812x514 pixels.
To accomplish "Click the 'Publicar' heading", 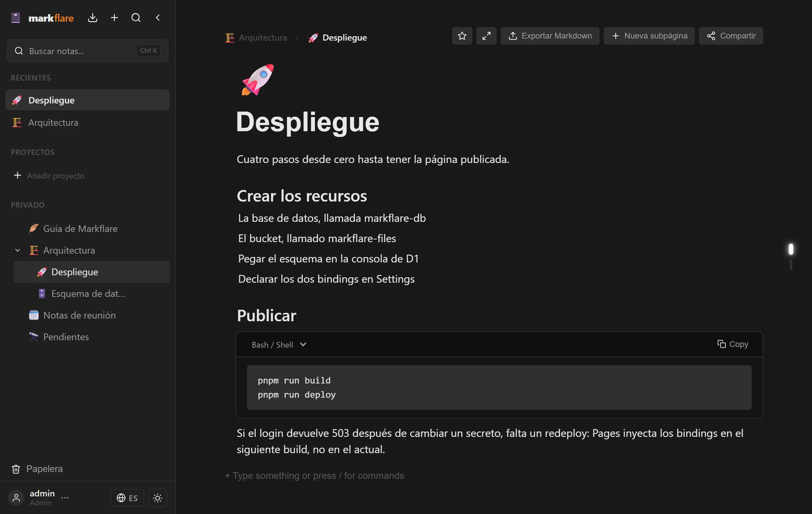I will tap(267, 316).
